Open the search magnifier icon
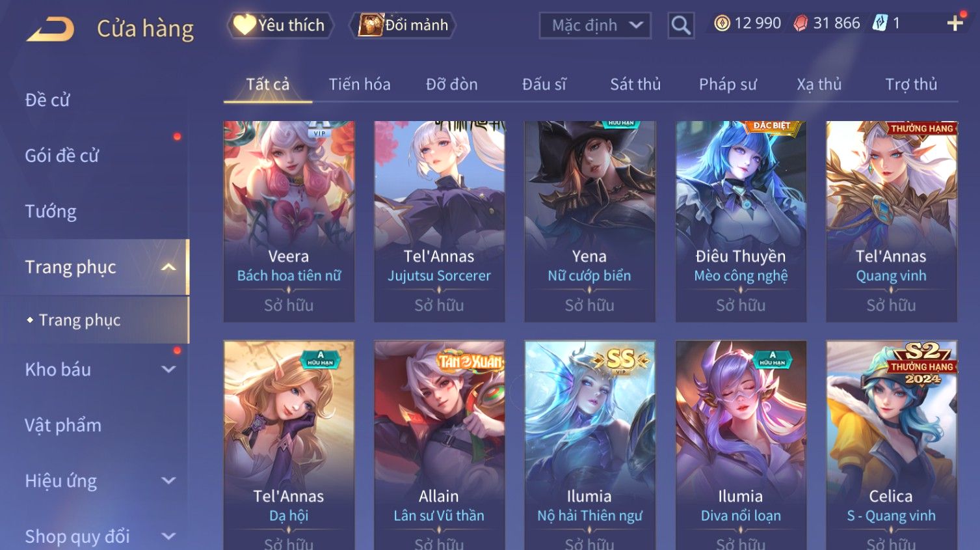The height and width of the screenshot is (550, 980). pyautogui.click(x=681, y=25)
